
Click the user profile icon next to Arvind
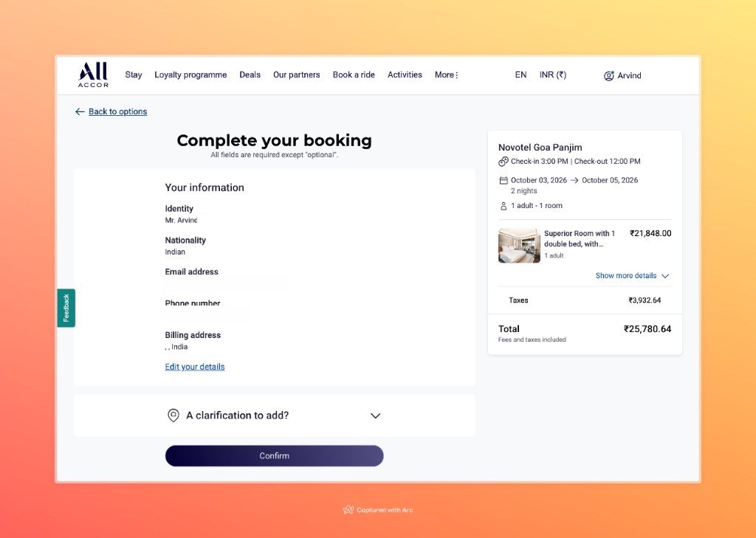coord(609,76)
